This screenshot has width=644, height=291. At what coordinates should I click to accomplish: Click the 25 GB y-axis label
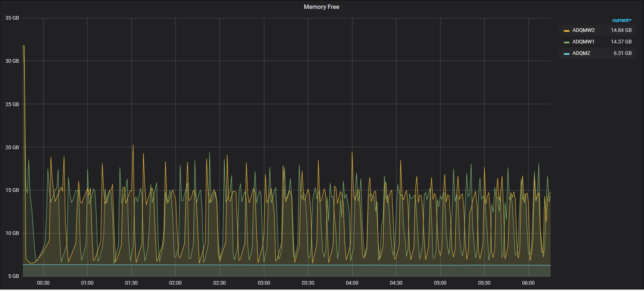[x=12, y=104]
